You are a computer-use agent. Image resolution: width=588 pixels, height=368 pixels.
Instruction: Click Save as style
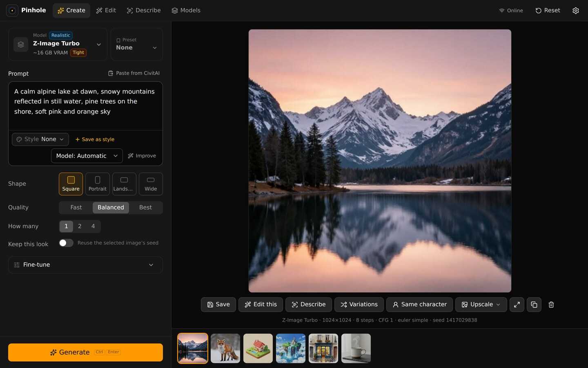click(95, 139)
